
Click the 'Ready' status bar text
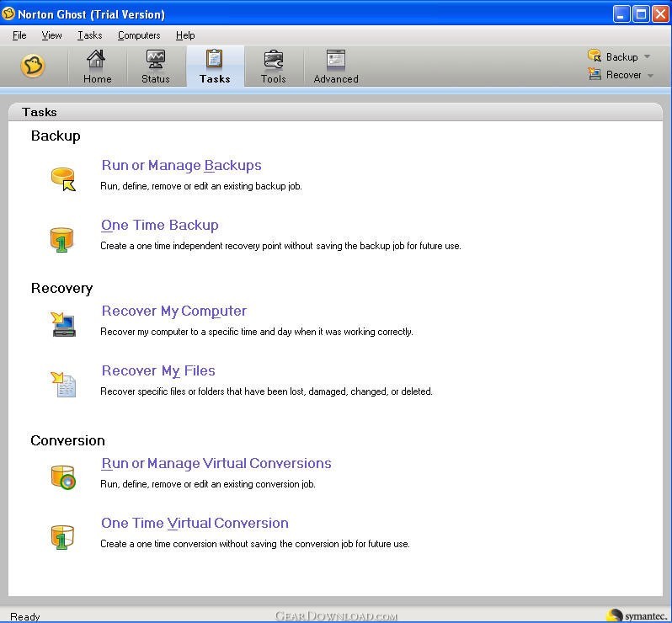point(25,617)
